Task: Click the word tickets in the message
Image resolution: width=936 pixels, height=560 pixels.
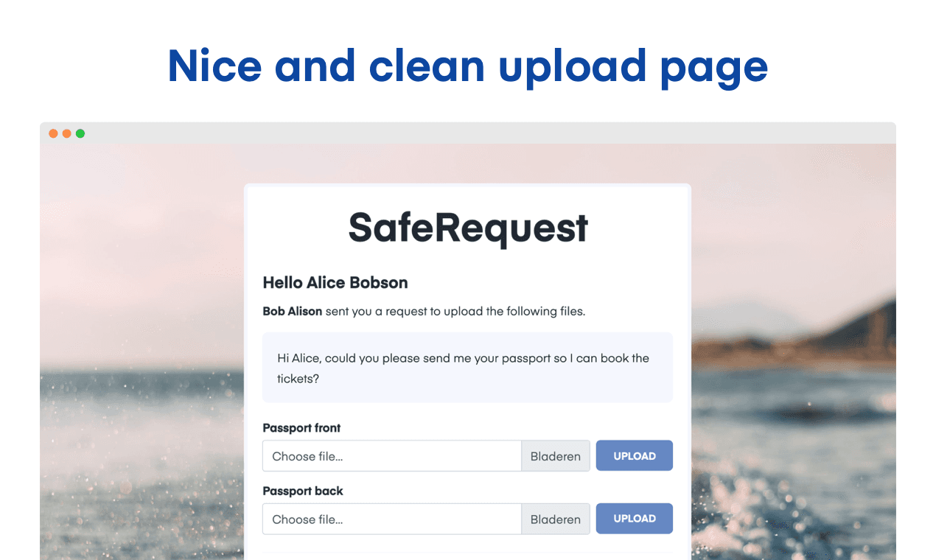Action: [298, 379]
